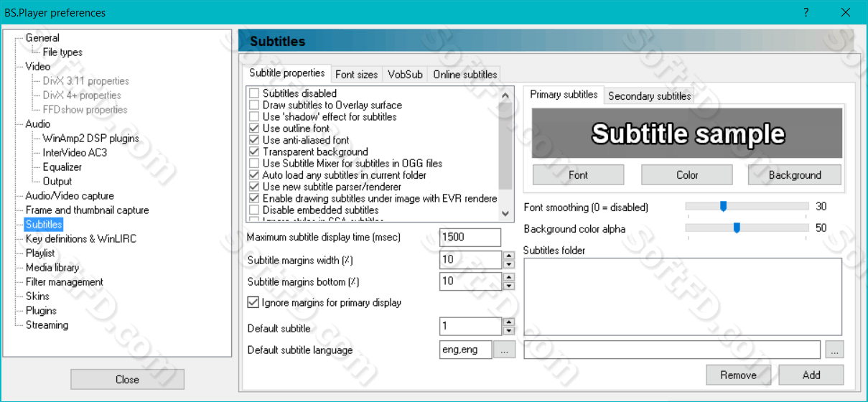The width and height of the screenshot is (868, 402).
Task: Select General in the preferences tree
Action: (x=42, y=38)
